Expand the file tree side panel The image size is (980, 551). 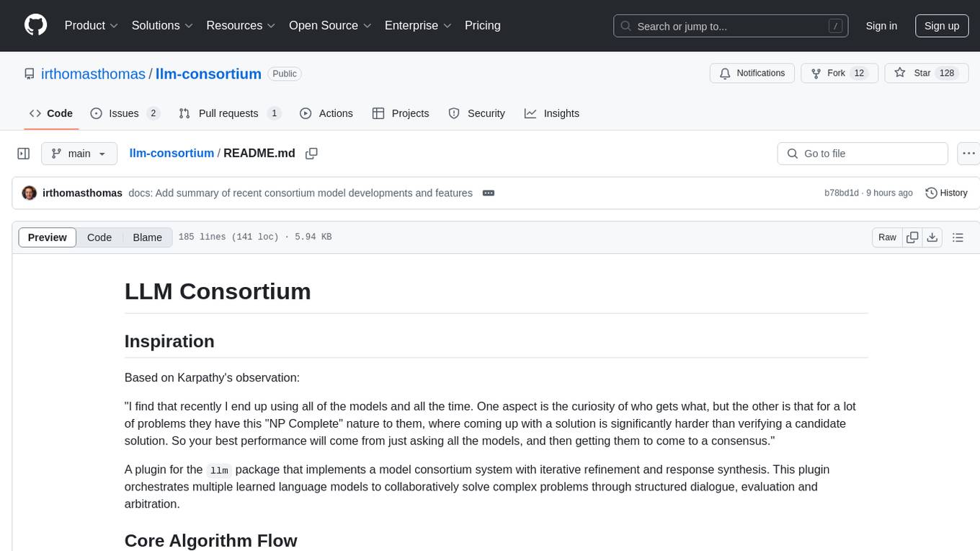click(x=24, y=154)
